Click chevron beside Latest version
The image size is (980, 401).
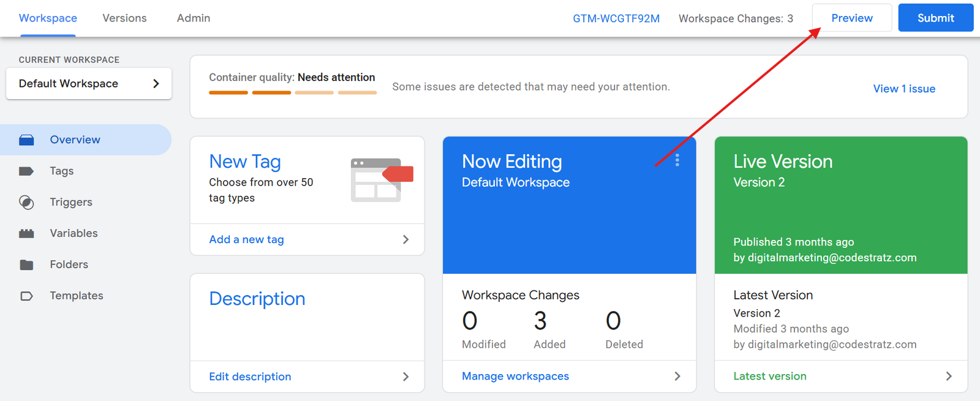(x=949, y=377)
